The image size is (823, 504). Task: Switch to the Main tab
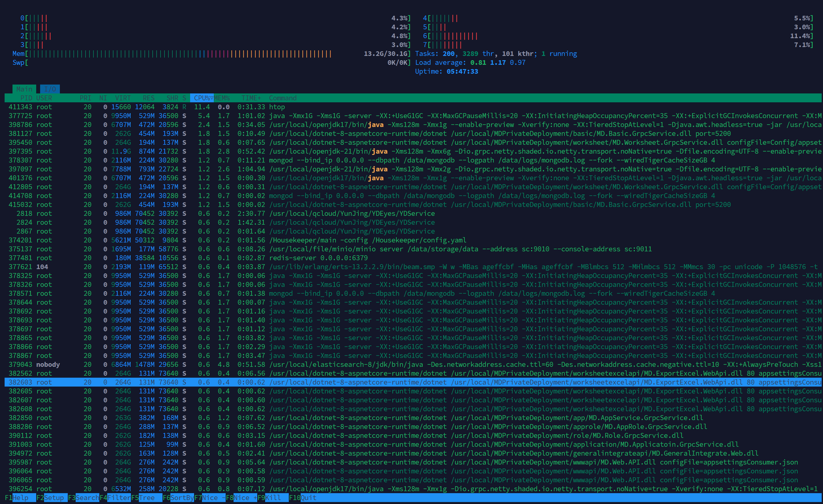click(24, 89)
